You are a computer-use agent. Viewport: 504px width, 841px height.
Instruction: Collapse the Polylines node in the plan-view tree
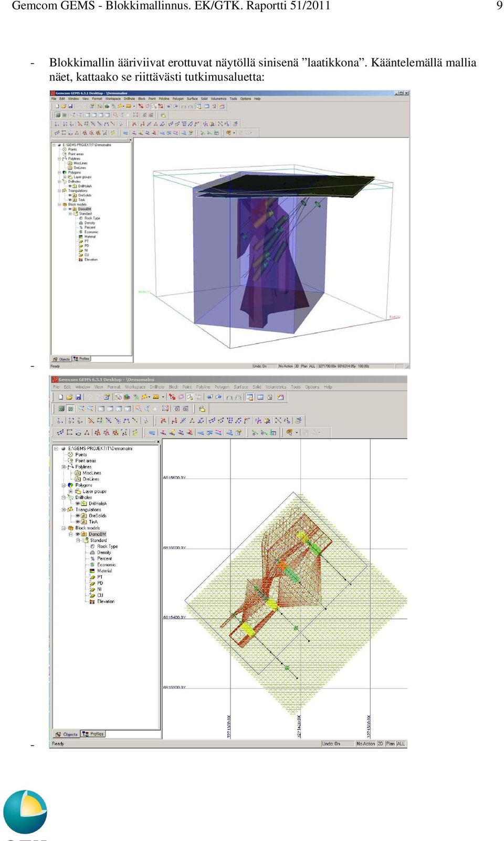click(x=64, y=466)
